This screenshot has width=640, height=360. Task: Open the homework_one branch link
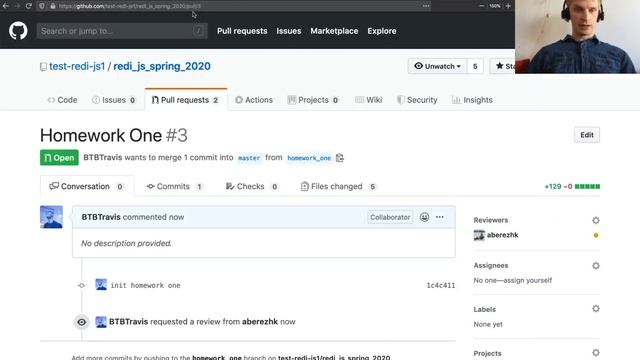point(309,158)
